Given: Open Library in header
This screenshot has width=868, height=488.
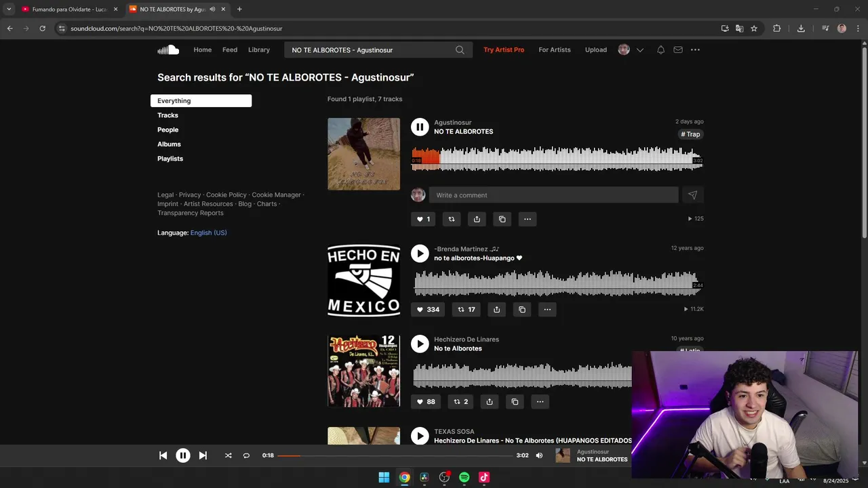Looking at the screenshot, I should click(259, 49).
